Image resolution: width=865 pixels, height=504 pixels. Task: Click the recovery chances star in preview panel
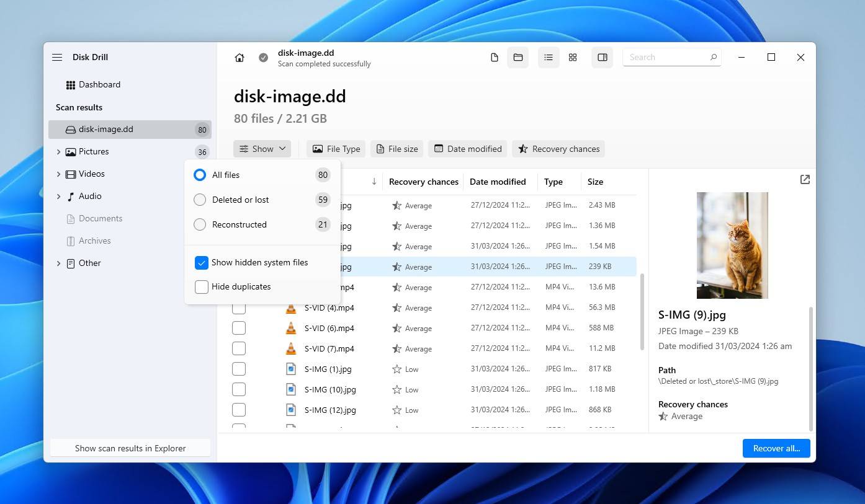pos(663,417)
